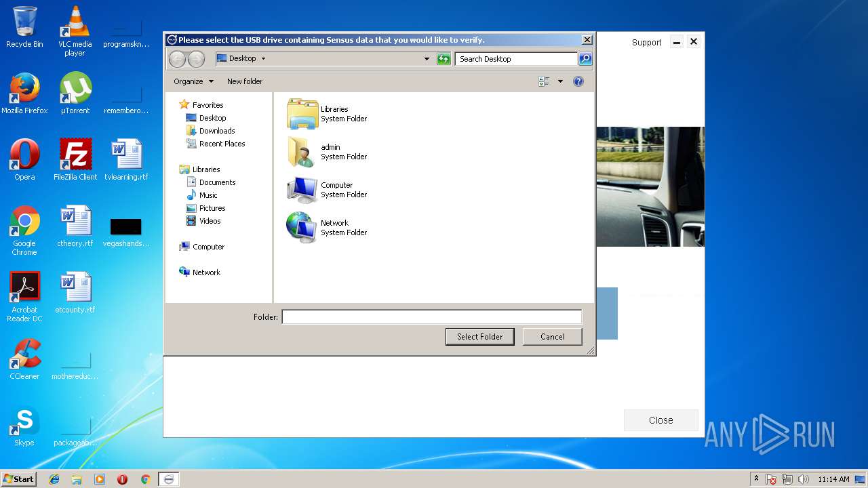This screenshot has width=868, height=488.
Task: Open the Organize dropdown menu
Action: pyautogui.click(x=193, y=81)
